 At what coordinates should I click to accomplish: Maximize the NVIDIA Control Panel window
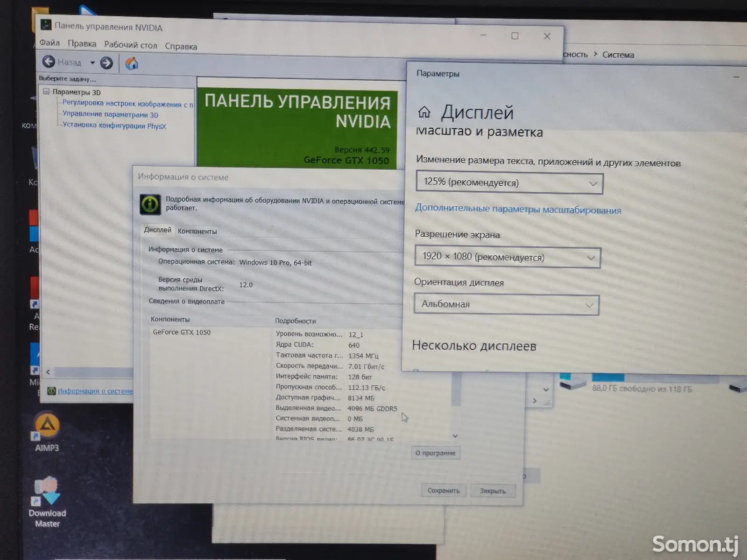click(x=514, y=36)
